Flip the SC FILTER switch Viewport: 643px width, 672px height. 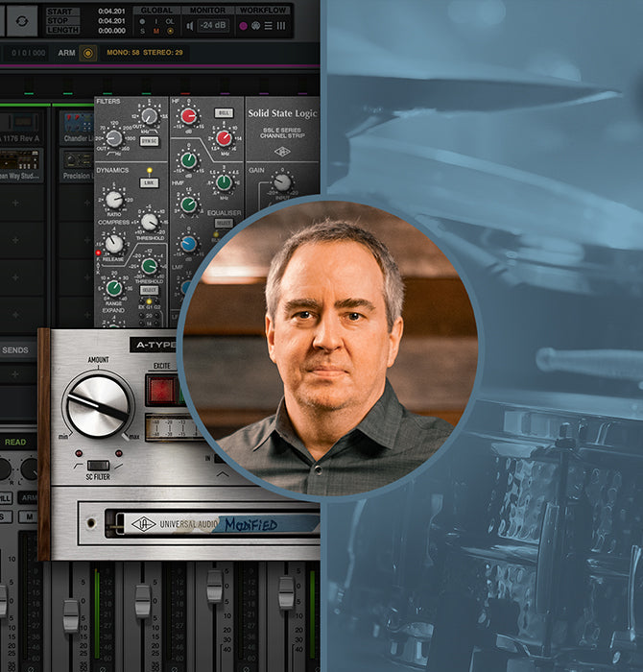click(x=98, y=466)
